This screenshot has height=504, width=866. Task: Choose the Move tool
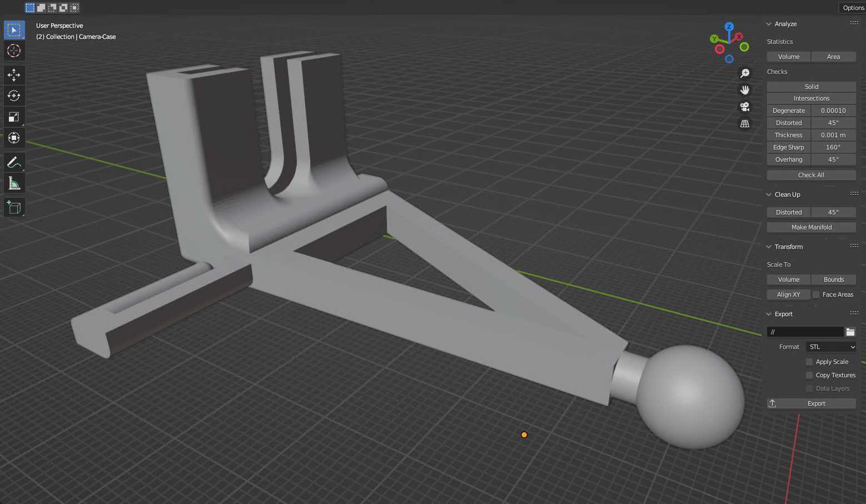(x=14, y=75)
